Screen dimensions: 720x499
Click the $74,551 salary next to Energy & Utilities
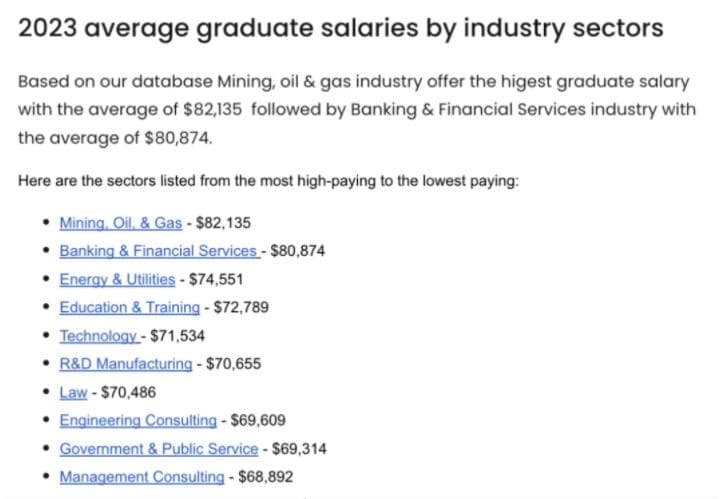(216, 280)
